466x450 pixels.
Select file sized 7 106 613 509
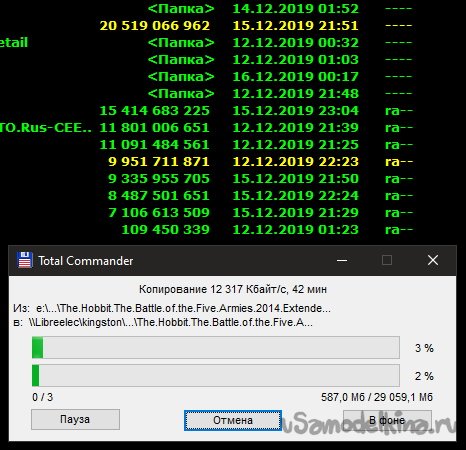pos(207,213)
